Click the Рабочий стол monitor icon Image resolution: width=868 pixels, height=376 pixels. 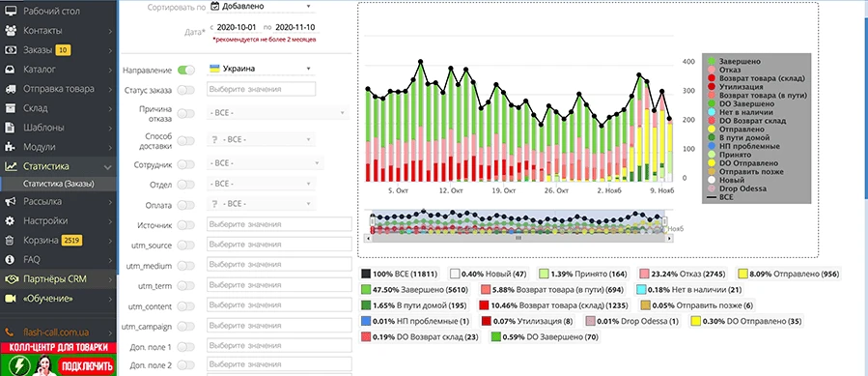pos(10,11)
